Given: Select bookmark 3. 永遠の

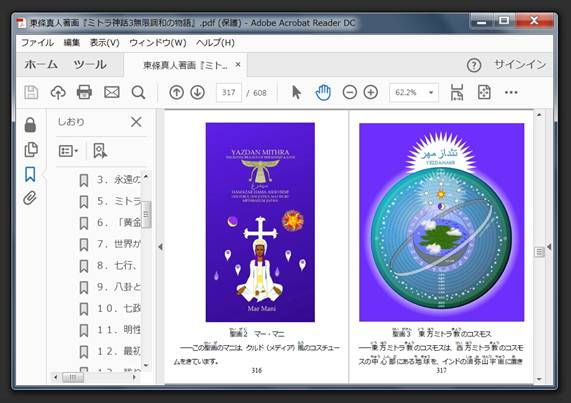Looking at the screenshot, I should point(110,180).
